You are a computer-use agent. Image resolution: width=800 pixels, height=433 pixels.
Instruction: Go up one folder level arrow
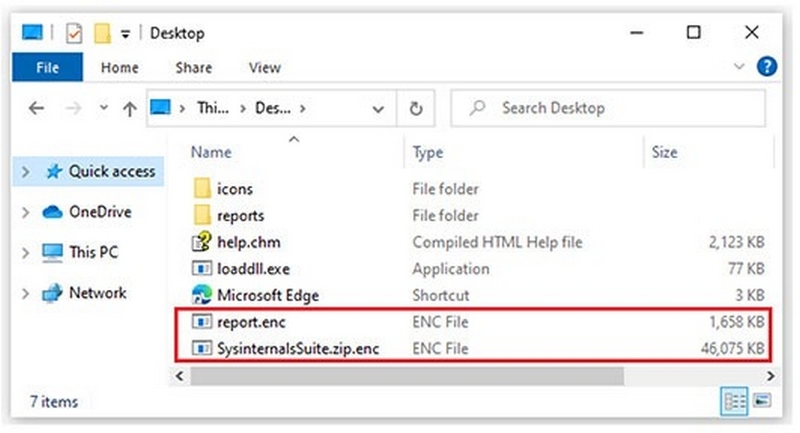click(128, 108)
